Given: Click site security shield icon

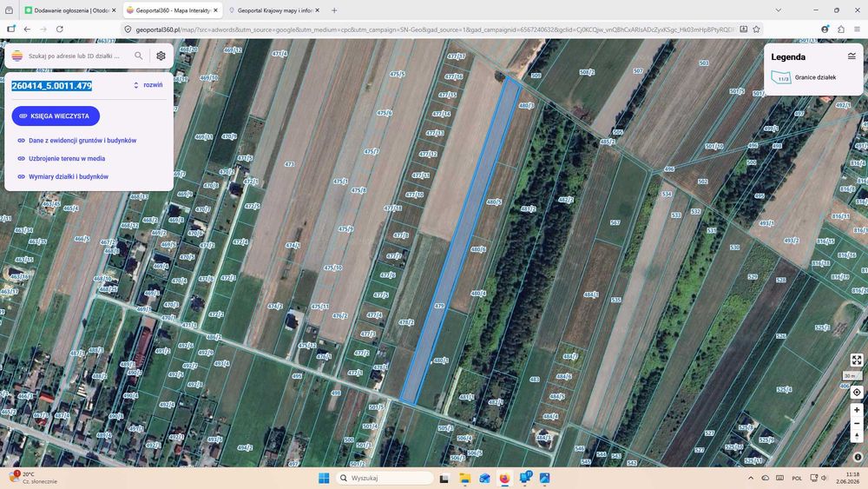Looking at the screenshot, I should pos(128,30).
